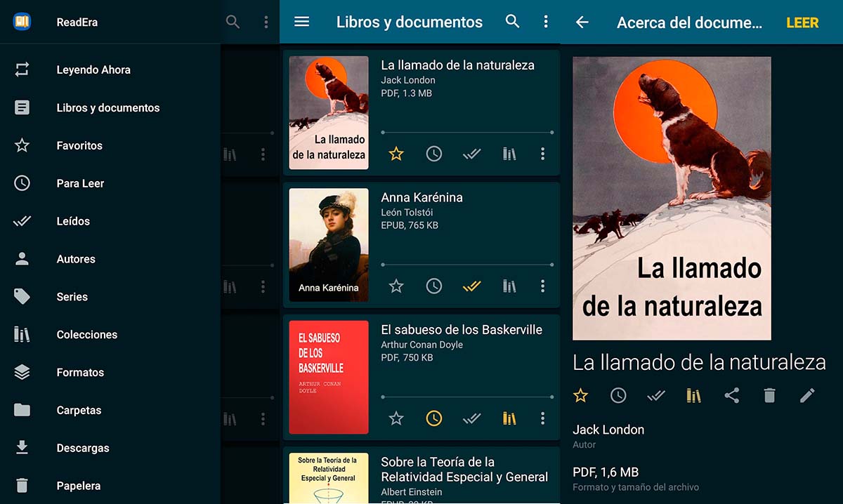Open the dimmed overflow menu behind the drawer
843x504 pixels.
(x=266, y=22)
